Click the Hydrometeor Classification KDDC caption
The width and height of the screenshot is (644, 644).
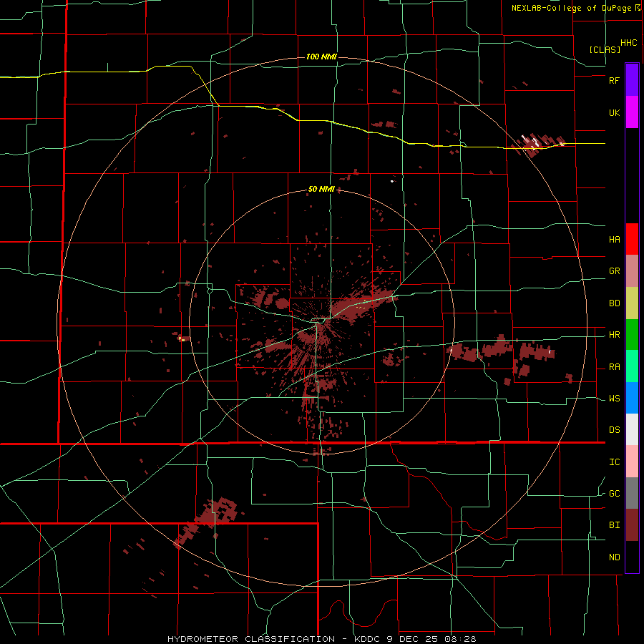321,639
